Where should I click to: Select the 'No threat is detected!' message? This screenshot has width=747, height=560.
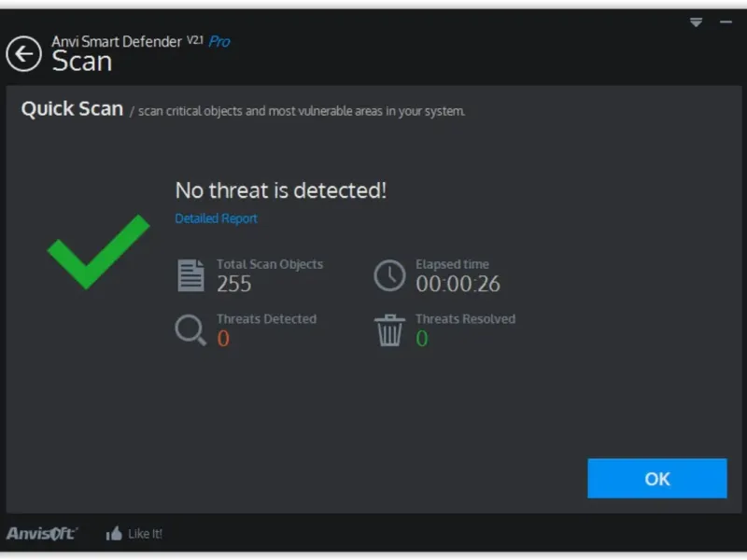[x=281, y=190]
